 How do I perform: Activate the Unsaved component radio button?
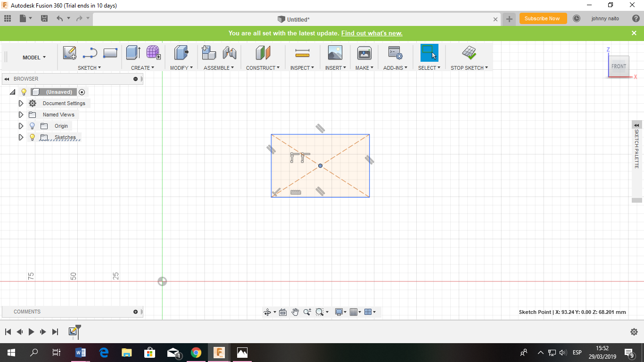click(x=82, y=92)
